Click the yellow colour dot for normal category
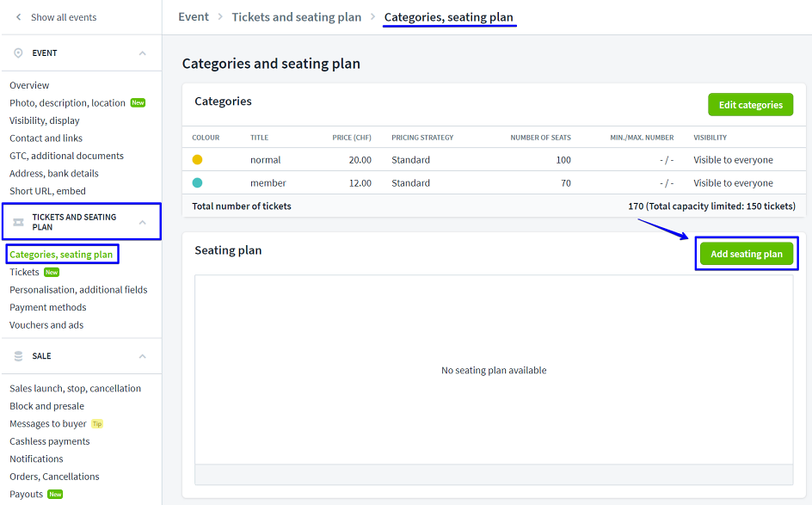812x505 pixels. click(197, 160)
